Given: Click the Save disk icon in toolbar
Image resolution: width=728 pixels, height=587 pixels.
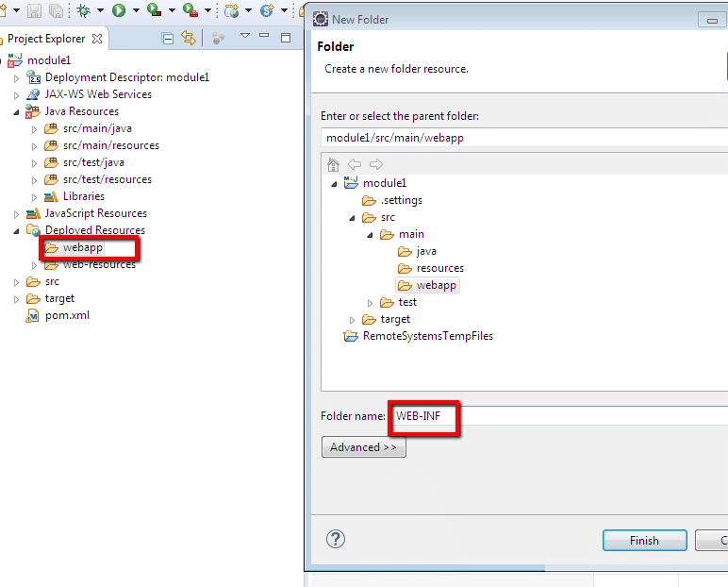Looking at the screenshot, I should click(35, 11).
